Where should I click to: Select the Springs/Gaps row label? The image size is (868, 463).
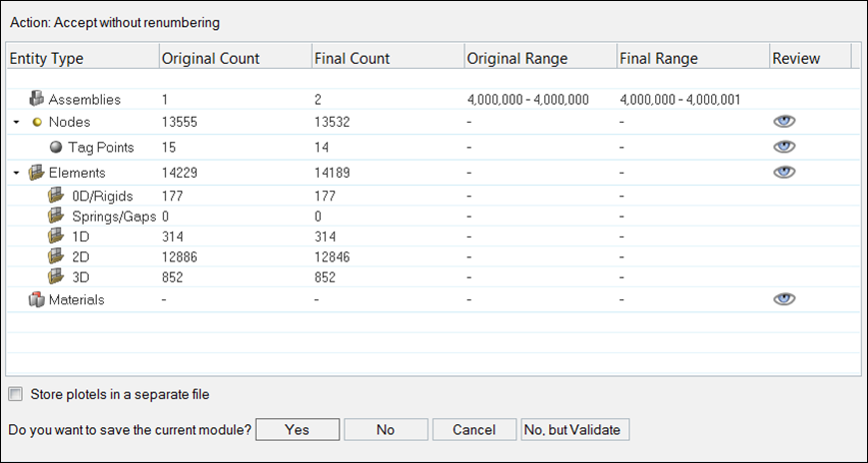point(114,217)
